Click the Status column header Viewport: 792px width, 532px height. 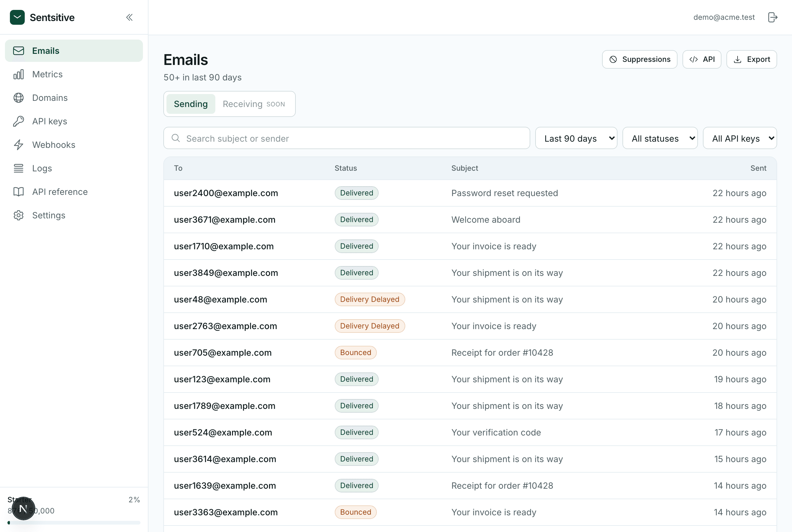coord(346,168)
